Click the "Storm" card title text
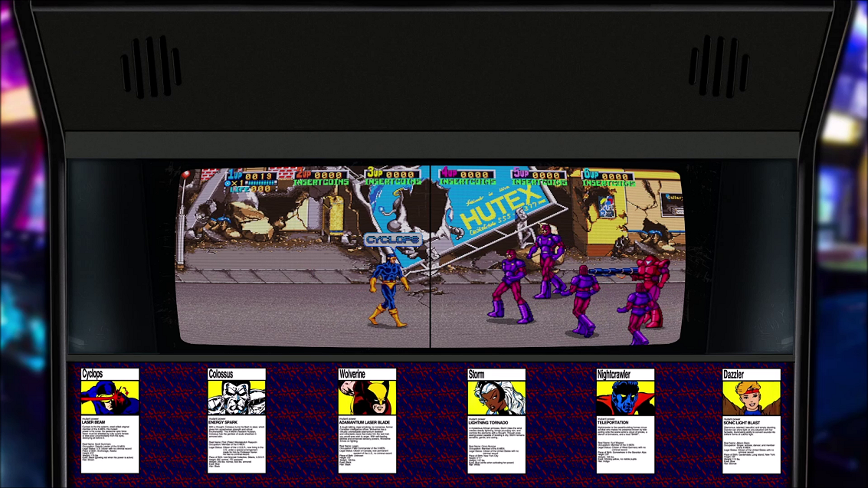Screen dimensions: 868x488 (476, 375)
